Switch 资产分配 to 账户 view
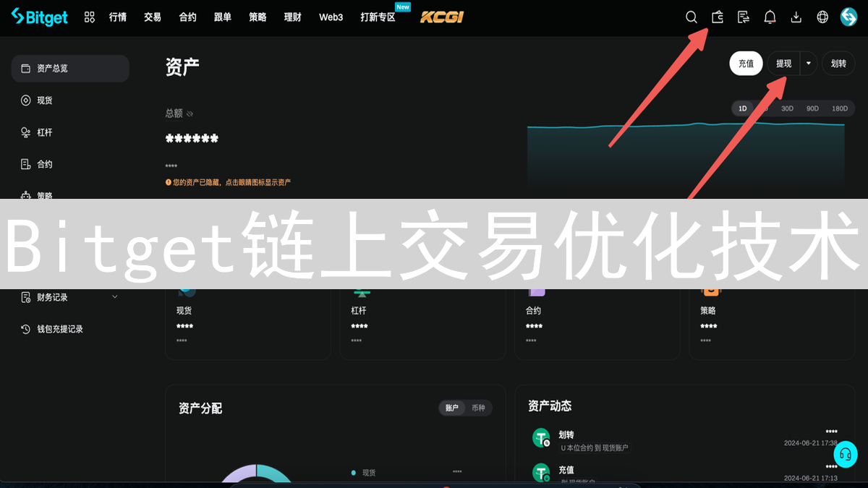The width and height of the screenshot is (868, 488). [x=452, y=408]
